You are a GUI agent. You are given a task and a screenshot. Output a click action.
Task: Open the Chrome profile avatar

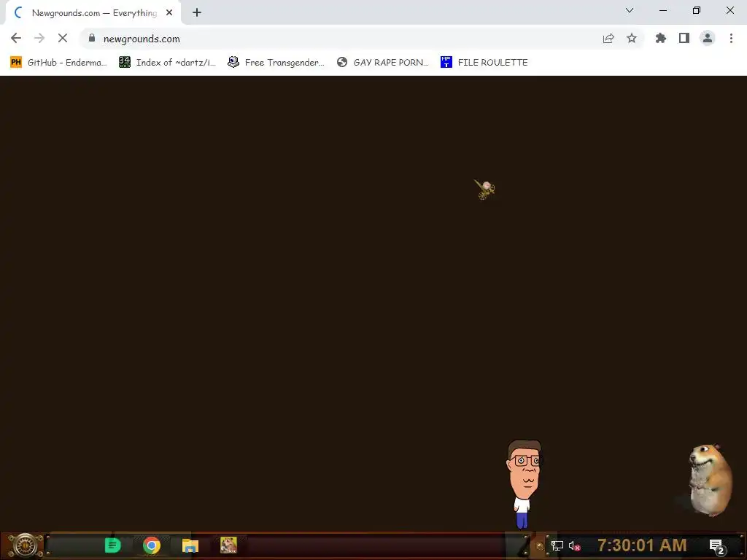(x=708, y=38)
